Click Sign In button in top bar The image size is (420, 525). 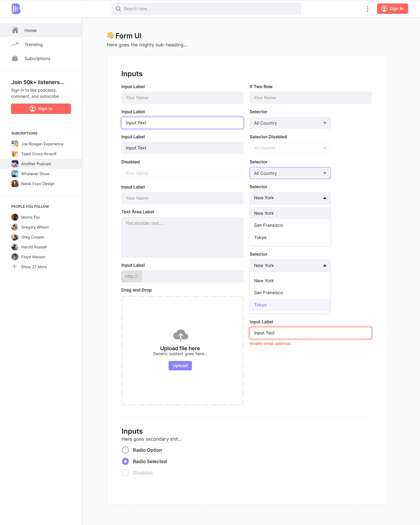392,8
